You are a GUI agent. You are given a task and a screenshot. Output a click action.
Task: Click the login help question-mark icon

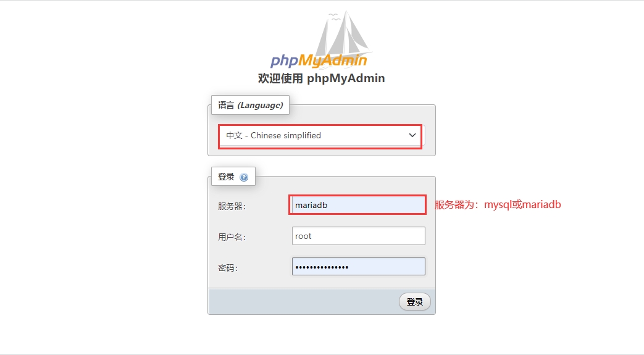(244, 177)
